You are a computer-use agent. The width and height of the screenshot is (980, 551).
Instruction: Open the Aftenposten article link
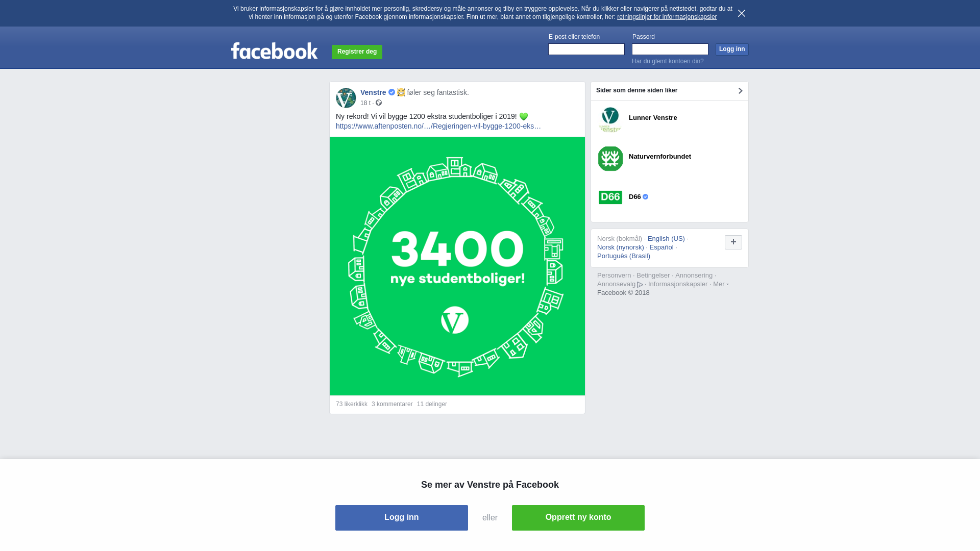pyautogui.click(x=438, y=126)
